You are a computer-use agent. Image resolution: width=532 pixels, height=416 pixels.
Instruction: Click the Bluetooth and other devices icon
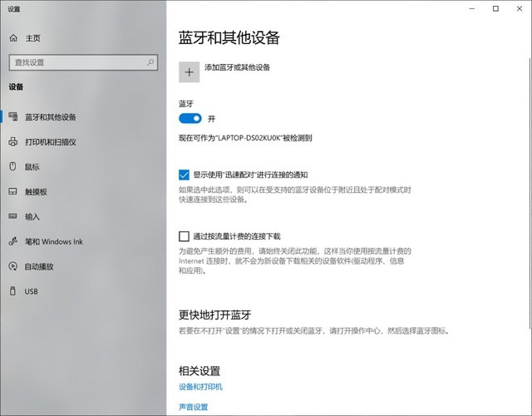click(x=13, y=116)
